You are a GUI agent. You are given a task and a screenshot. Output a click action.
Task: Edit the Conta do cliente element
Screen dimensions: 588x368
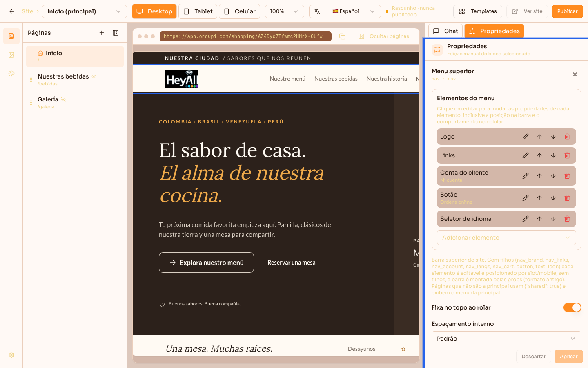click(526, 176)
